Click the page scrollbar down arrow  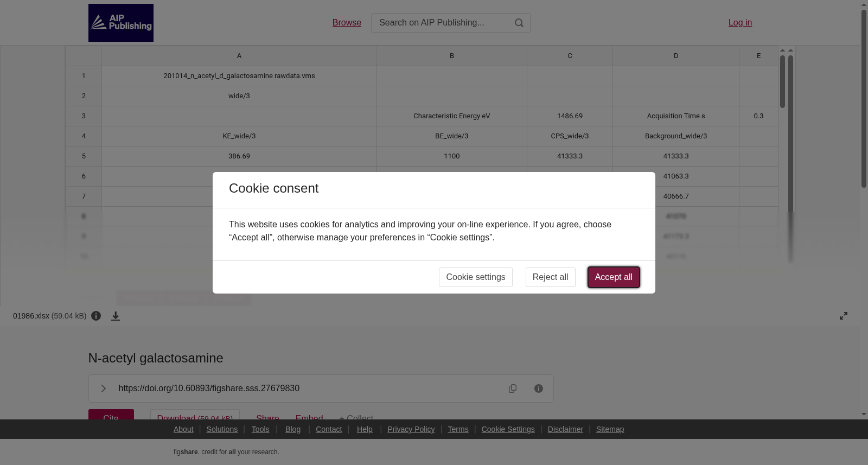[864, 415]
